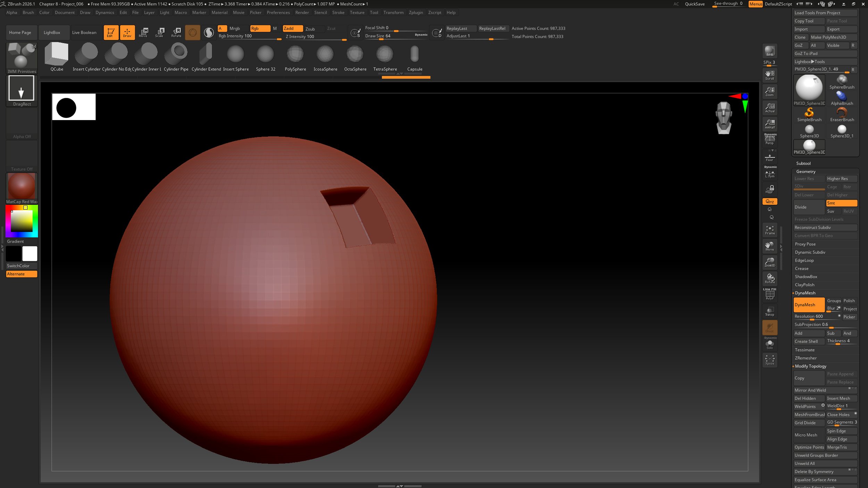Disable the Smt smoothing toggle

tap(841, 203)
